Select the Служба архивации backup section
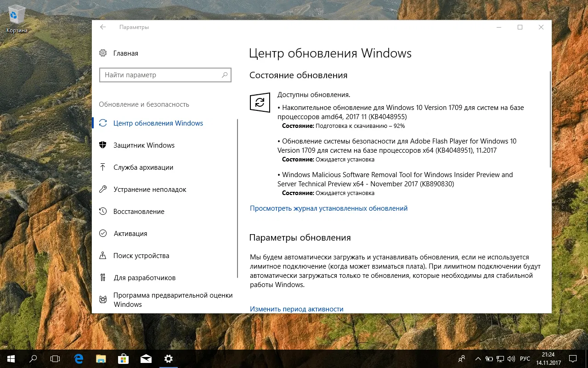This screenshot has width=588, height=368. (143, 167)
